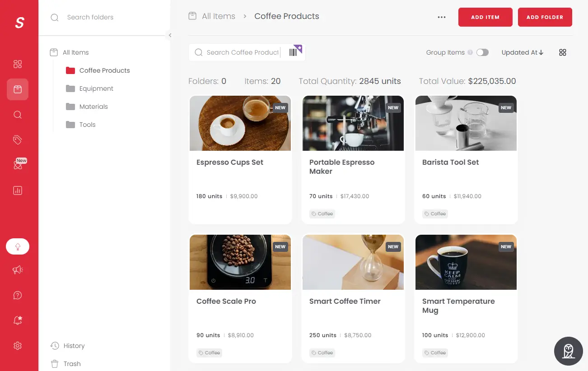Open the megaphone announcements icon
This screenshot has height=371, width=588.
tap(18, 269)
